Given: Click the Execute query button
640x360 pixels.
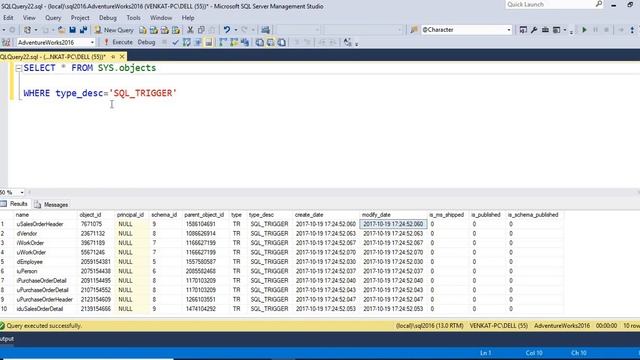Looking at the screenshot, I should point(118,42).
